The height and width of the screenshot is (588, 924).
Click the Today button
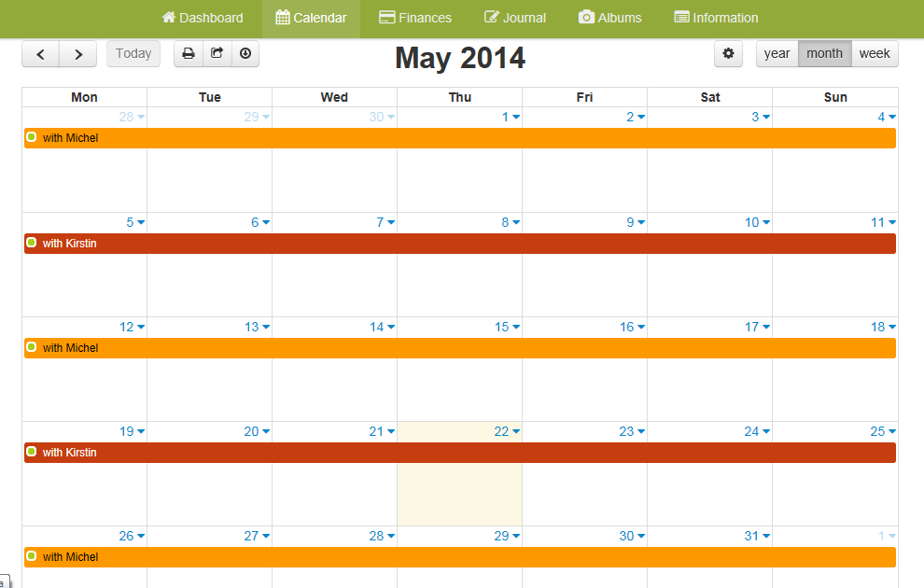(x=133, y=53)
